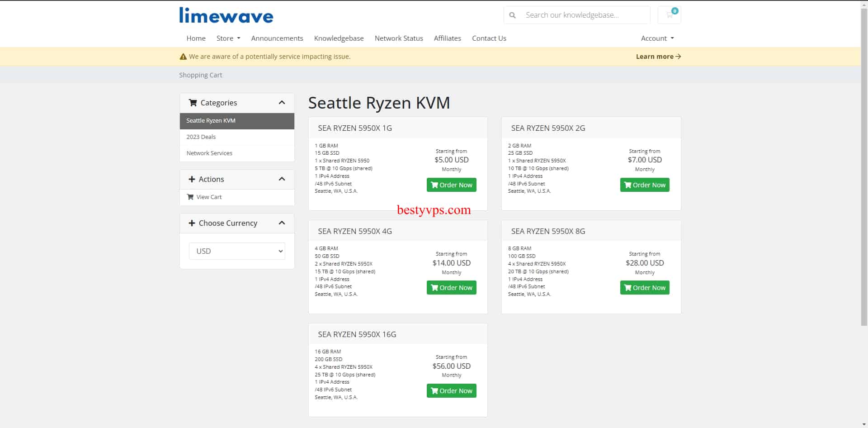The width and height of the screenshot is (868, 428).
Task: Click the plus icon beside Actions heading
Action: 192,179
